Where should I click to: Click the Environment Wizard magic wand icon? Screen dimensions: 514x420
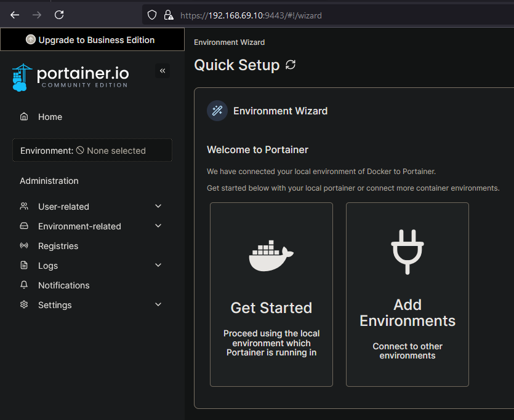217,111
